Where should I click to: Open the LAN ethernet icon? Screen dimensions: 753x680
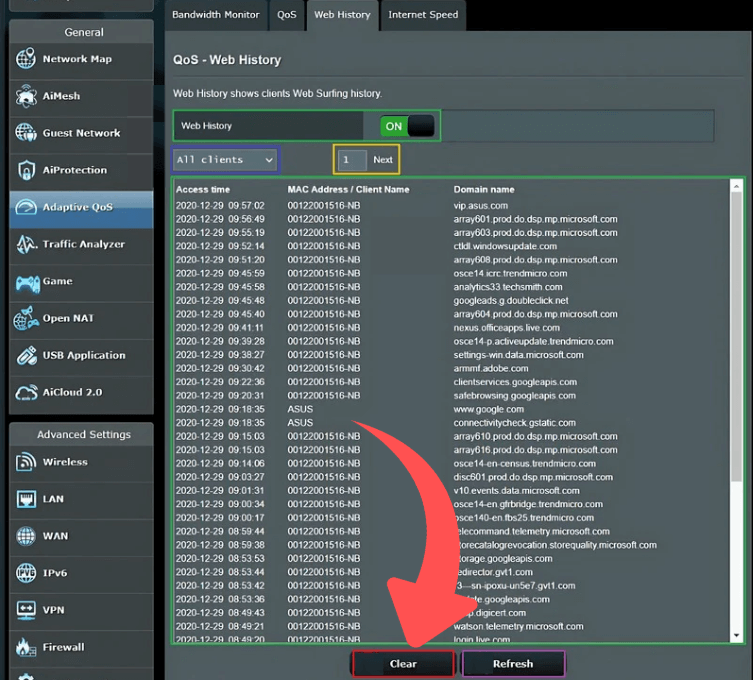pos(26,499)
